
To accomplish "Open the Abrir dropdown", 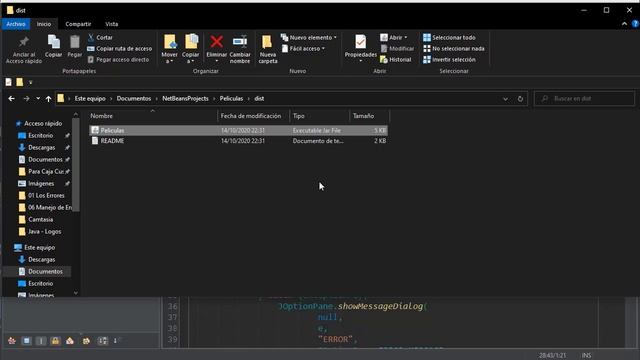I will tap(394, 37).
